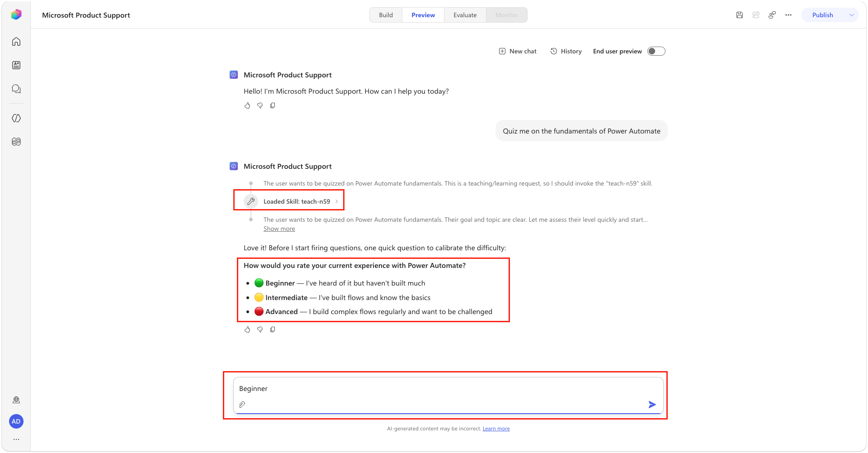The width and height of the screenshot is (868, 453).
Task: Go to Home in the left sidebar
Action: 16,42
